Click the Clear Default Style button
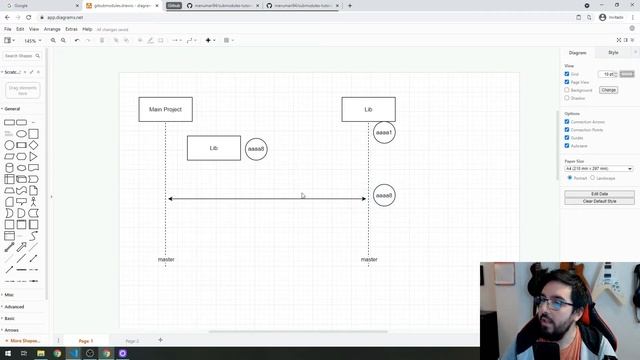Viewport: 640px width, 360px height. (x=599, y=201)
